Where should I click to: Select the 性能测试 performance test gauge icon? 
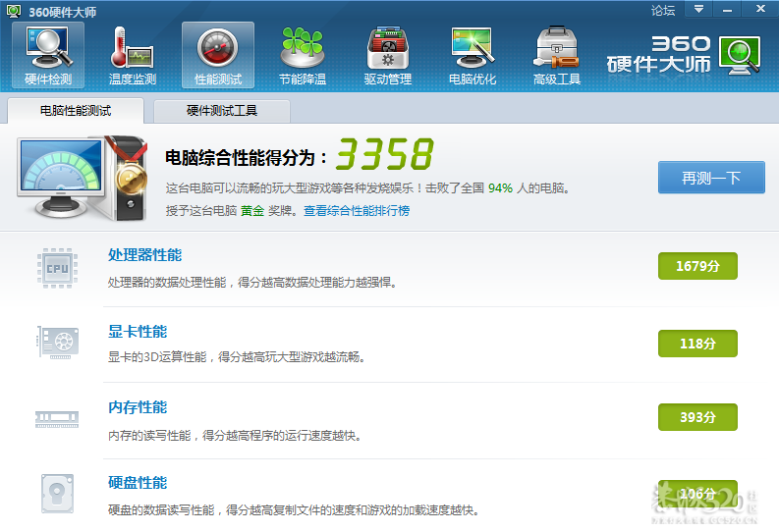[218, 55]
